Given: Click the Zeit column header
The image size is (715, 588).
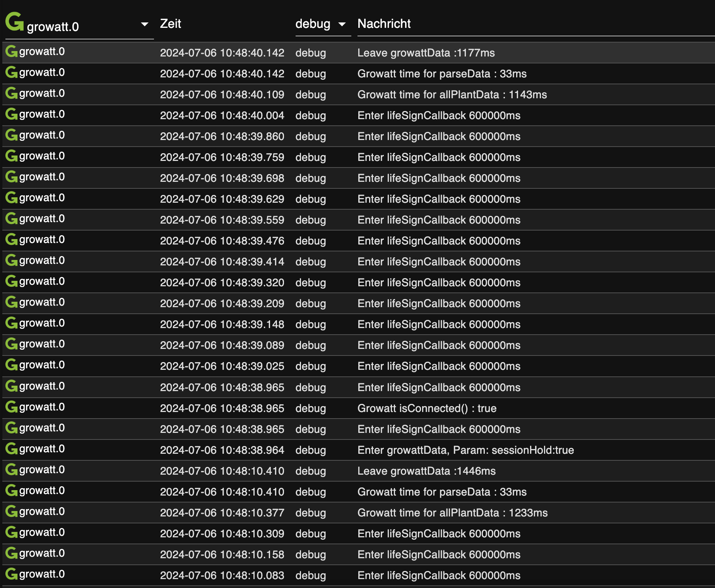Looking at the screenshot, I should pos(171,24).
